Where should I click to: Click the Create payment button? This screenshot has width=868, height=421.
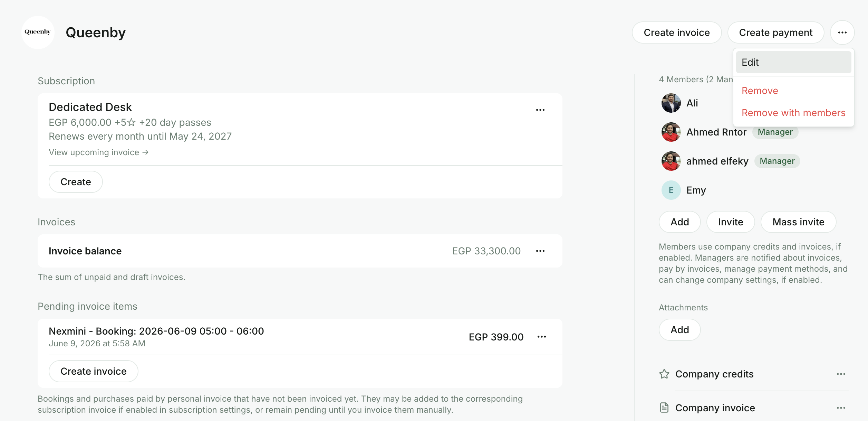pos(776,32)
